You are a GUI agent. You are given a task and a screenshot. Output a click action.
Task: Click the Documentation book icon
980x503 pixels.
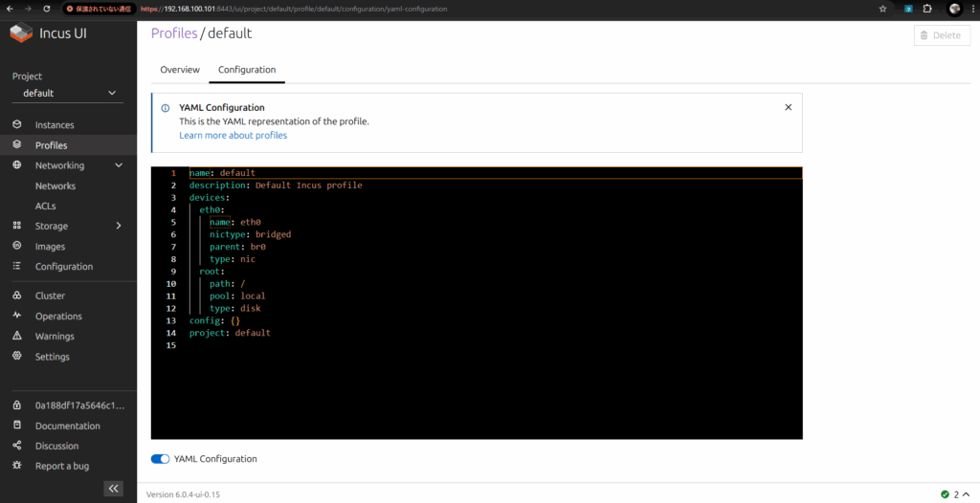[17, 426]
